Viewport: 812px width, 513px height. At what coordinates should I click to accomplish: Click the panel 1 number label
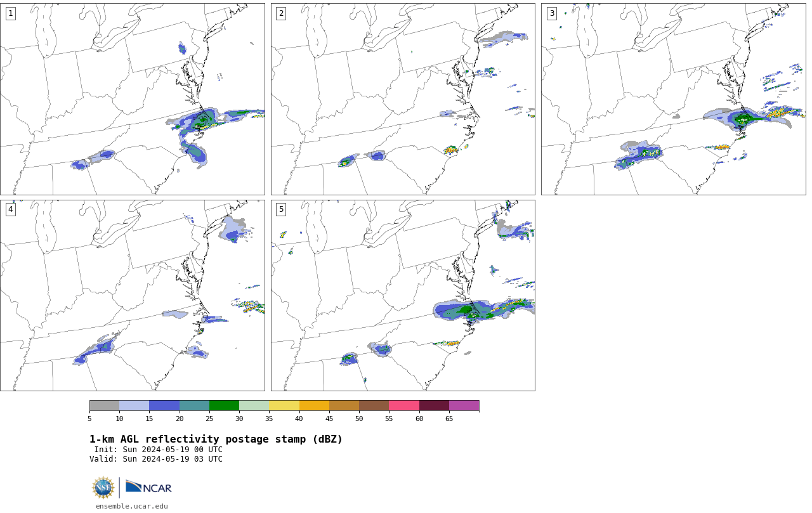[x=10, y=13]
